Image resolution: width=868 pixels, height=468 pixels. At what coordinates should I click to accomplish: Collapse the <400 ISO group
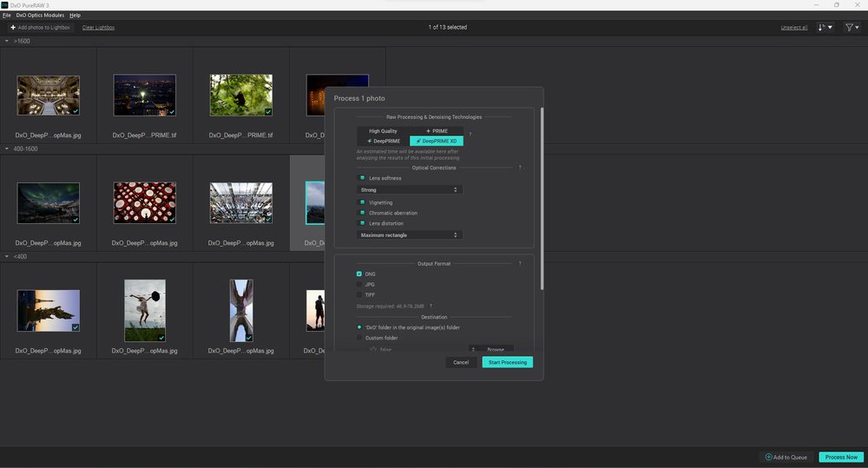pyautogui.click(x=7, y=256)
